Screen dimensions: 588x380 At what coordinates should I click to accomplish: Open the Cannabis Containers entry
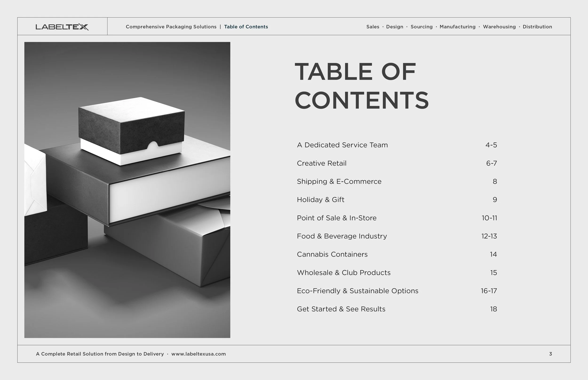pyautogui.click(x=332, y=254)
